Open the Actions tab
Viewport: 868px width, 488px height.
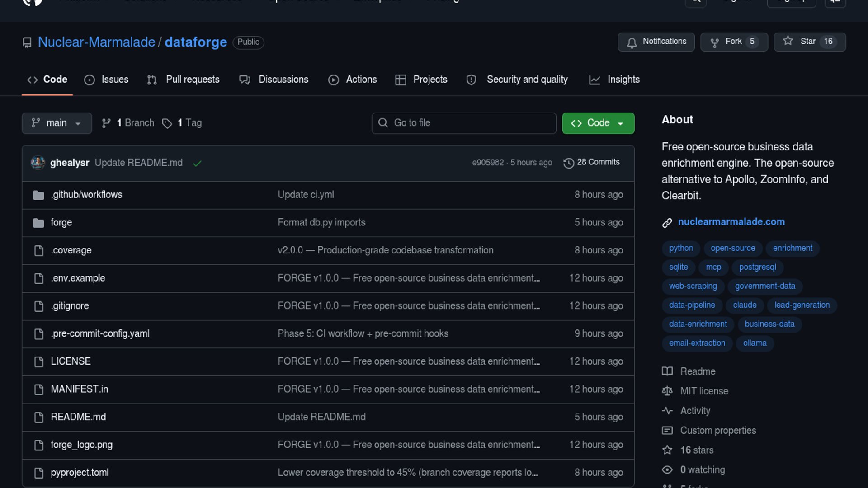[353, 80]
